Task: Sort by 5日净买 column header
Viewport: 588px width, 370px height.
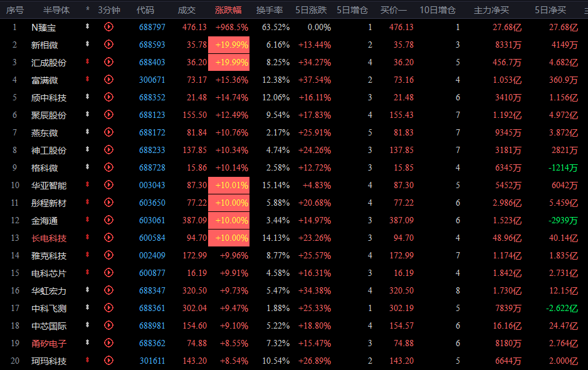Action: click(550, 10)
